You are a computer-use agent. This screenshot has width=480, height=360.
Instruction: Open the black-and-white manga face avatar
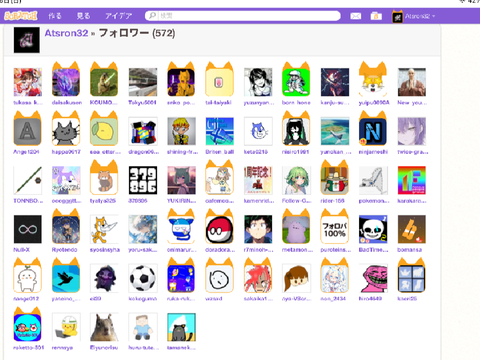coord(258,82)
